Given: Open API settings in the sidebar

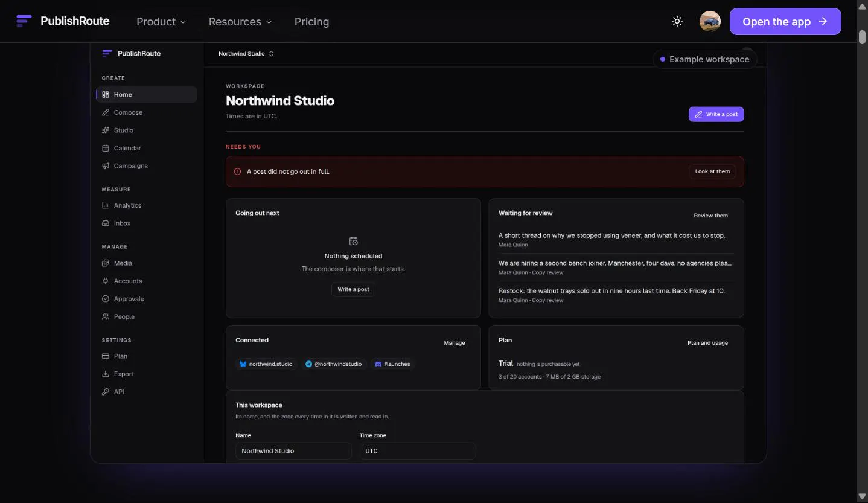Looking at the screenshot, I should pos(147,392).
